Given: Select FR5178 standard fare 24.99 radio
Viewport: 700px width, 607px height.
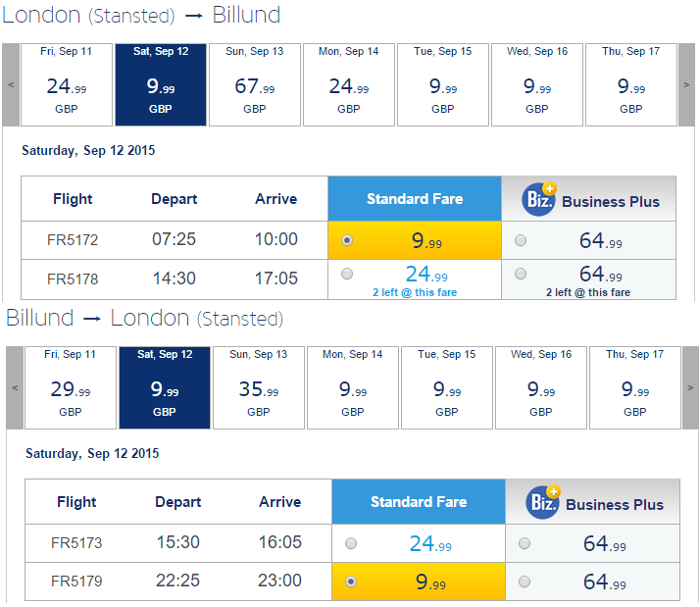Looking at the screenshot, I should 347,274.
